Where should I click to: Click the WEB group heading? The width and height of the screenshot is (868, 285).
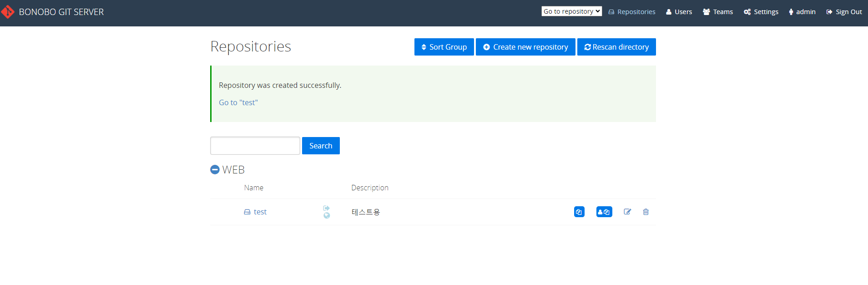pos(233,170)
